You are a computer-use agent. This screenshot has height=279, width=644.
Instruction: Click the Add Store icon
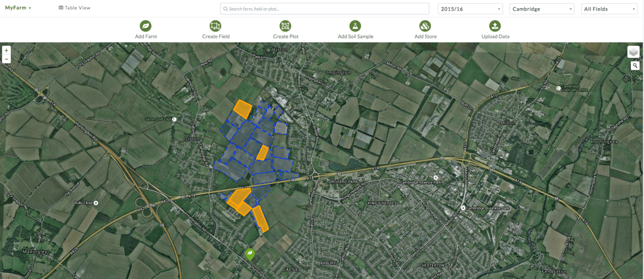[425, 26]
